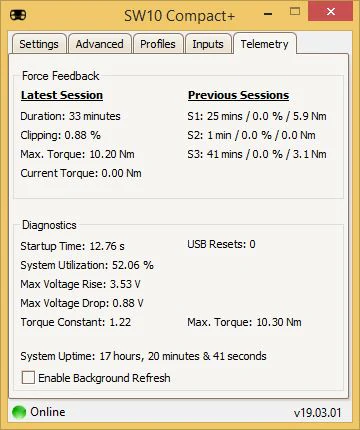360x430 pixels.
Task: Click 'Startup Time: 12.76 s' text
Action: (x=72, y=246)
